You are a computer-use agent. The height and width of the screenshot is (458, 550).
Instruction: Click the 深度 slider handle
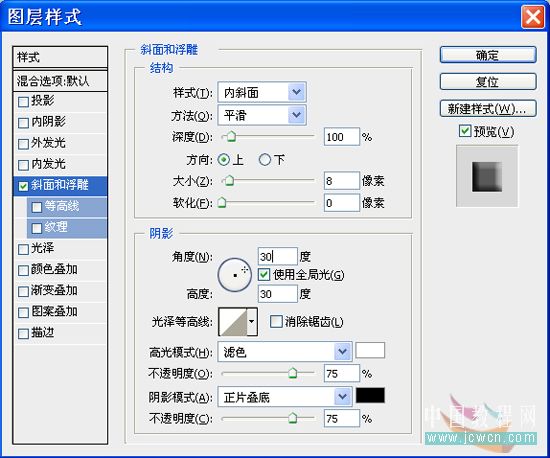[x=231, y=136]
